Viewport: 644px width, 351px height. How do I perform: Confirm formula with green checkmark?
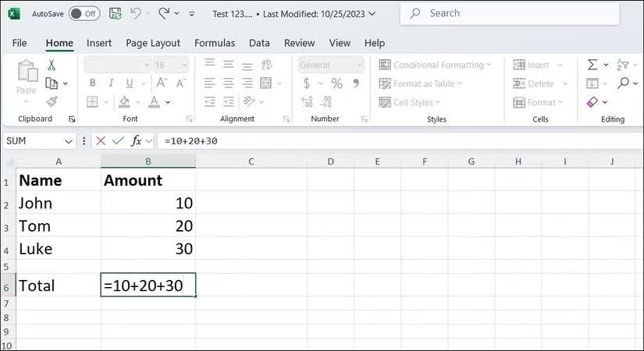(119, 141)
